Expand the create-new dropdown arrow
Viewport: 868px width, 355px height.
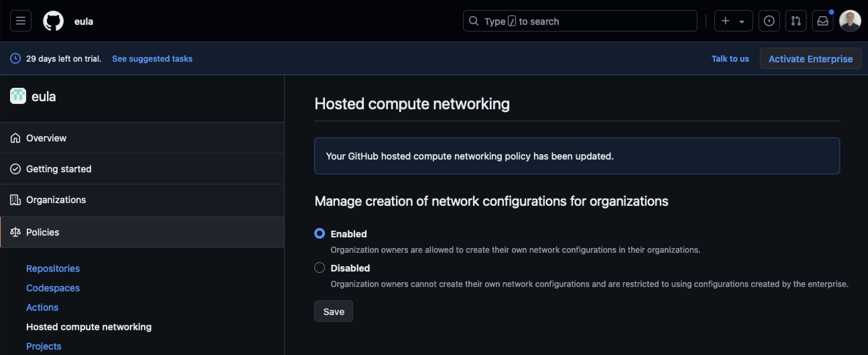coord(742,21)
